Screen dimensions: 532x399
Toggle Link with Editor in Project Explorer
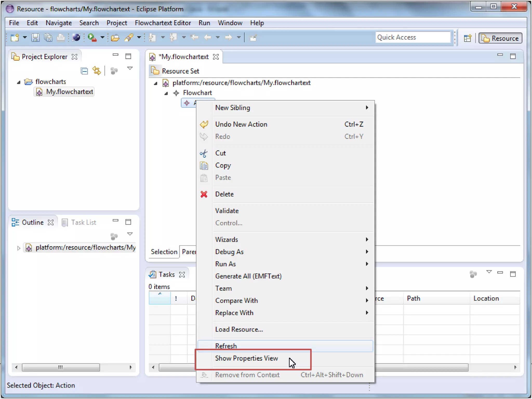[97, 71]
